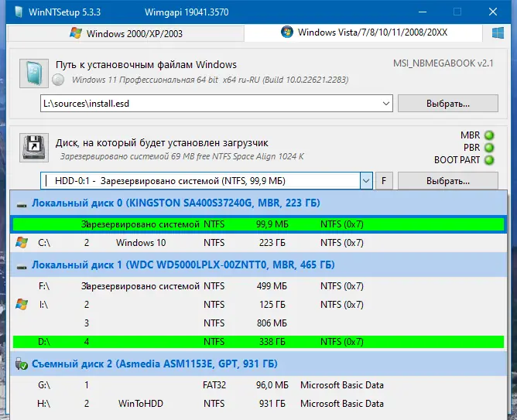
Task: Click the Windows logo icon at tab row end
Action: click(x=498, y=33)
